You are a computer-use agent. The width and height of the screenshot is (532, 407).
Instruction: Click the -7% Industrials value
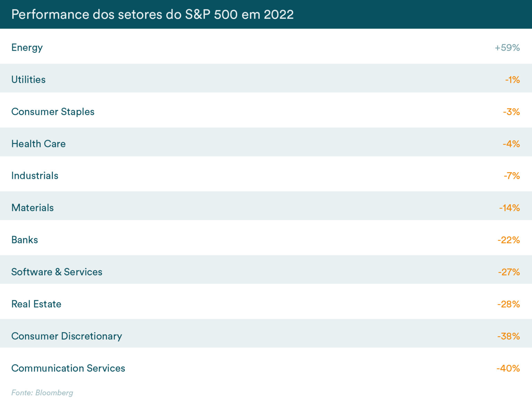(512, 176)
